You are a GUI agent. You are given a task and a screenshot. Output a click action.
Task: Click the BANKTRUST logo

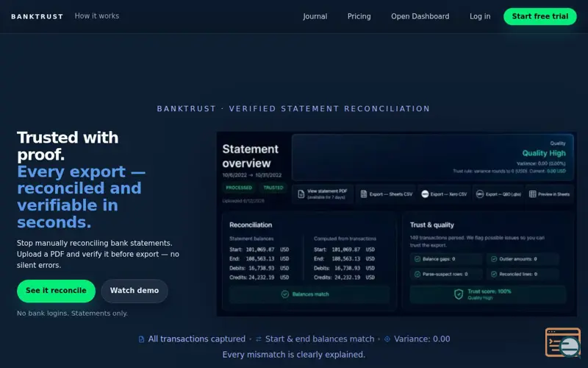[37, 16]
